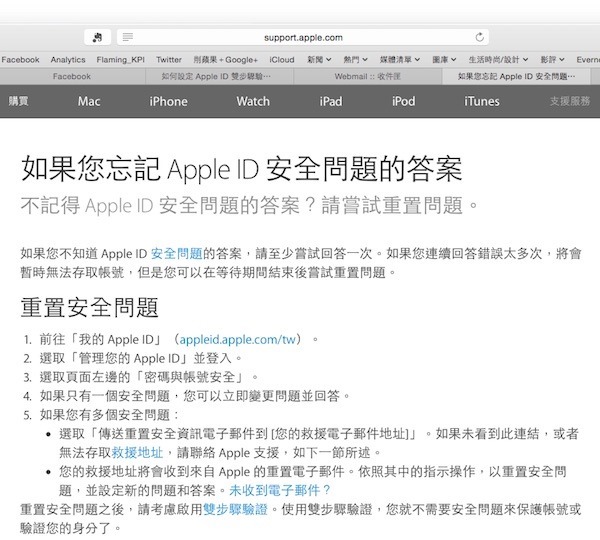Open the appleid.apple.com/tw link

pos(238,339)
